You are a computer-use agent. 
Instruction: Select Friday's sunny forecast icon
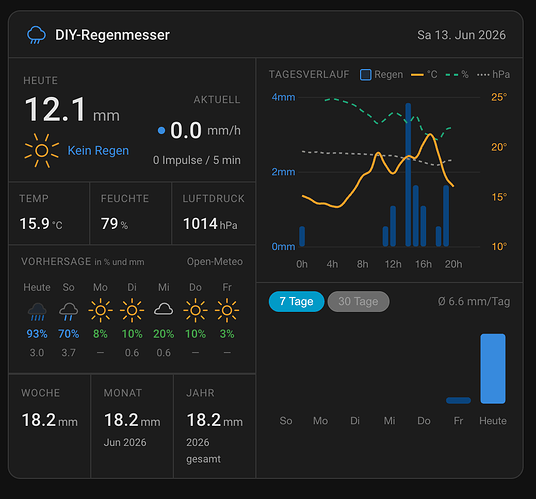pyautogui.click(x=227, y=310)
